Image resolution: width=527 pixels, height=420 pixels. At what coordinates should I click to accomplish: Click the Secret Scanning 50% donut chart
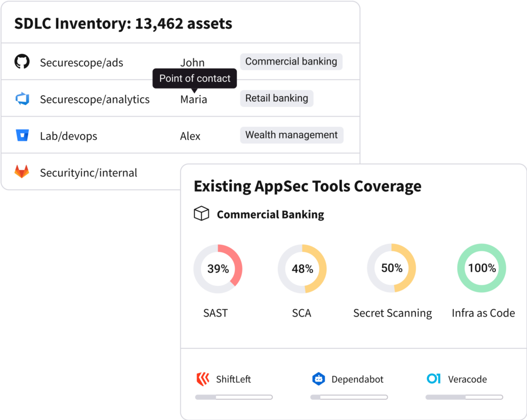(391, 268)
